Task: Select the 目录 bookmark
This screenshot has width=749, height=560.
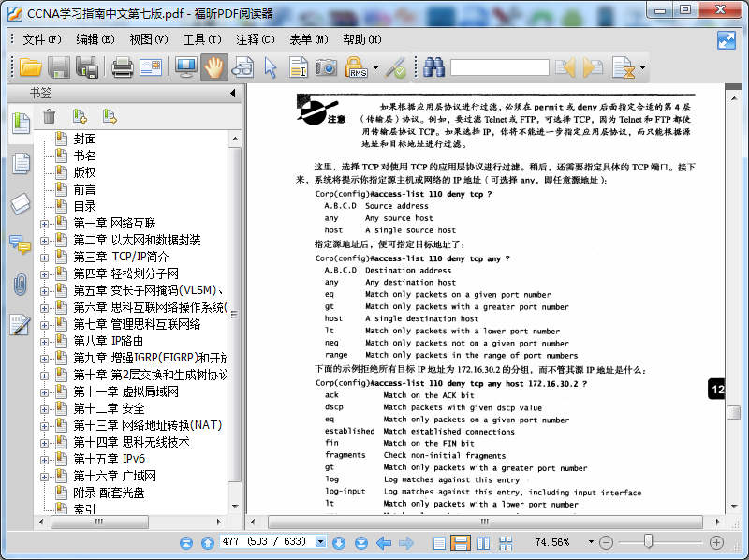Action: (85, 206)
